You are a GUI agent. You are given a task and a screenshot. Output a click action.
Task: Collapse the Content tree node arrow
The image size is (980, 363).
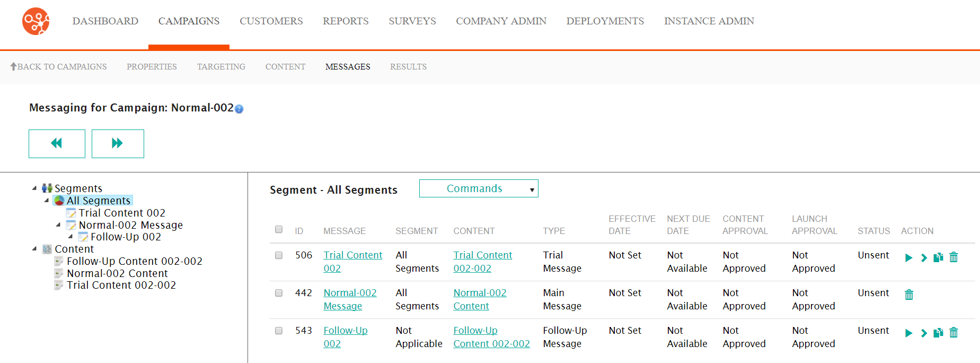click(x=34, y=249)
